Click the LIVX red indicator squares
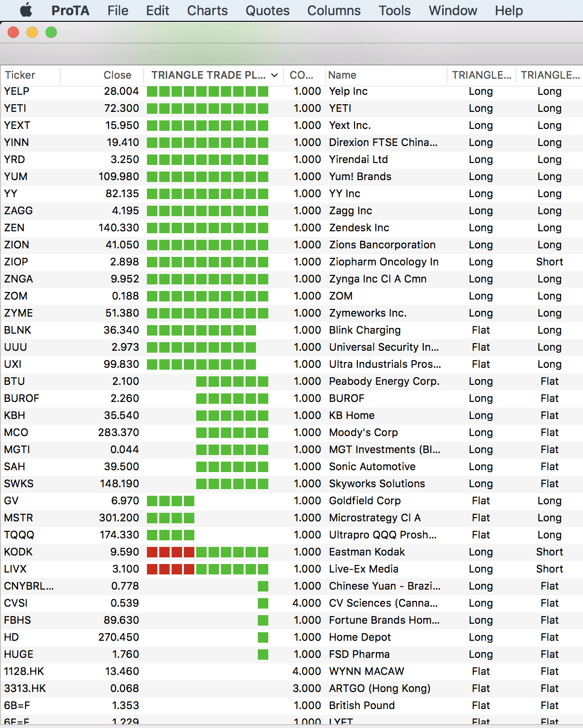The width and height of the screenshot is (583, 728). click(x=171, y=569)
